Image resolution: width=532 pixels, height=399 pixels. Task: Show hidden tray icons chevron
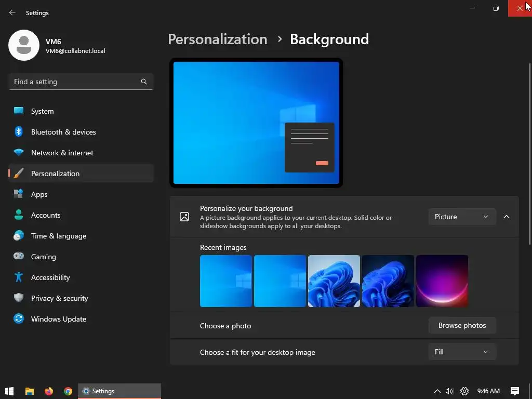tap(437, 391)
